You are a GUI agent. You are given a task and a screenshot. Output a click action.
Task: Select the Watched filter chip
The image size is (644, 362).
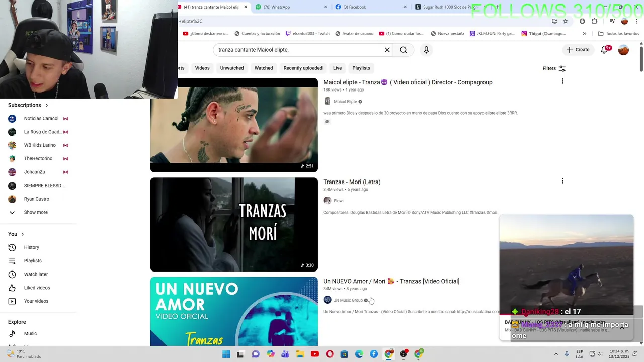(x=264, y=68)
